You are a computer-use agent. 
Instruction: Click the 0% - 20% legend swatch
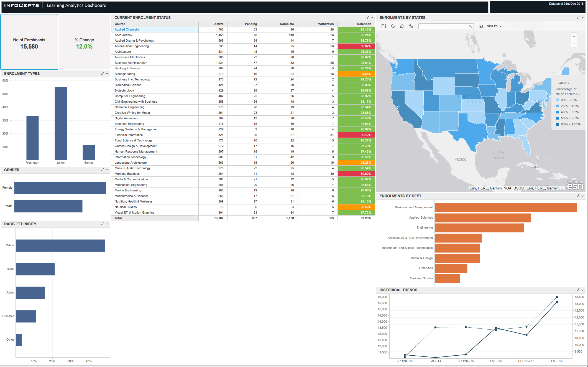[557, 100]
